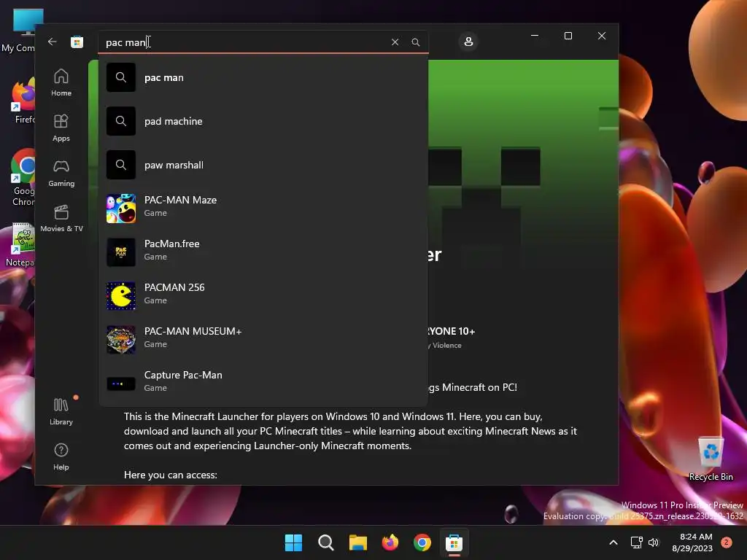747x560 pixels.
Task: Close the Microsoft Store window
Action: pos(602,36)
